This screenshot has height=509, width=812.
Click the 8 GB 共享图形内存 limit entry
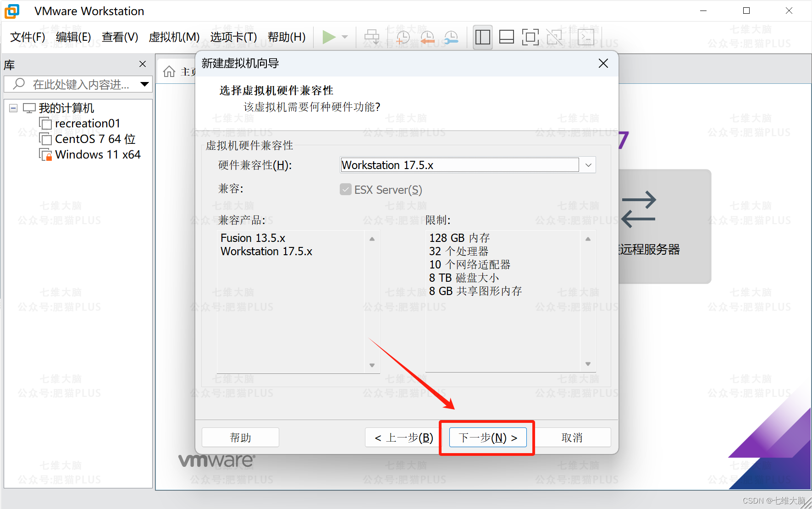[x=475, y=291]
